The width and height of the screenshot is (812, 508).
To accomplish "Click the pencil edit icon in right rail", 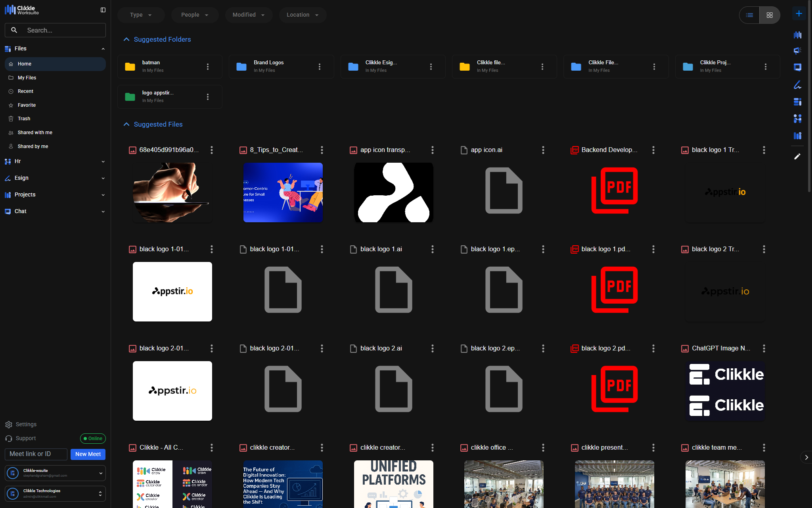I will click(x=797, y=156).
